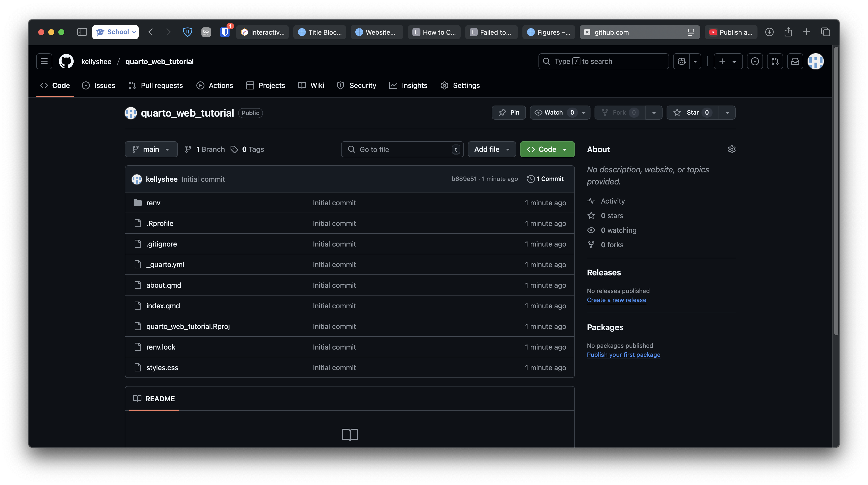Expand the Star lists dropdown arrow
This screenshot has height=485, width=868.
727,113
